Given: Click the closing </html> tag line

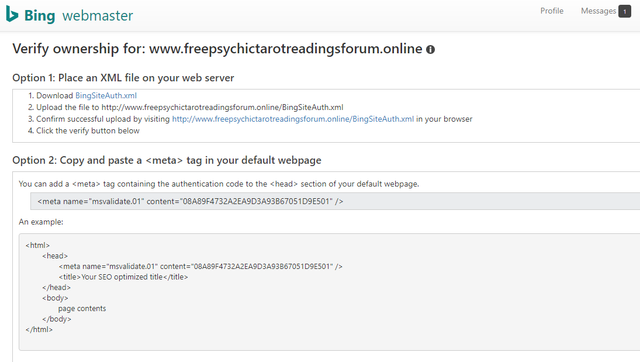Looking at the screenshot, I should pos(39,329).
